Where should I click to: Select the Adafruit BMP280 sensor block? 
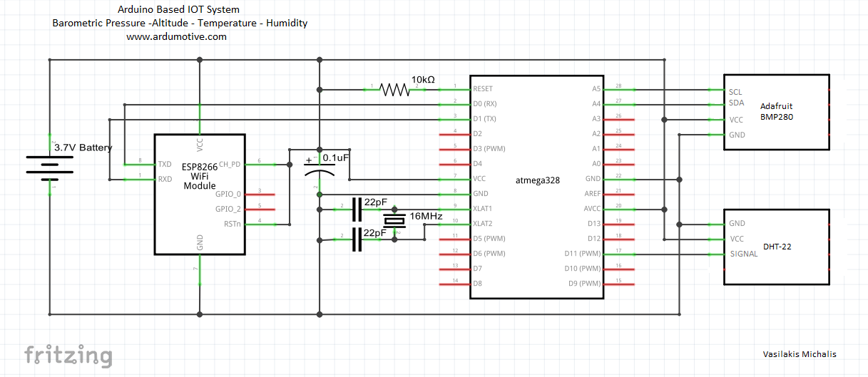tap(777, 112)
